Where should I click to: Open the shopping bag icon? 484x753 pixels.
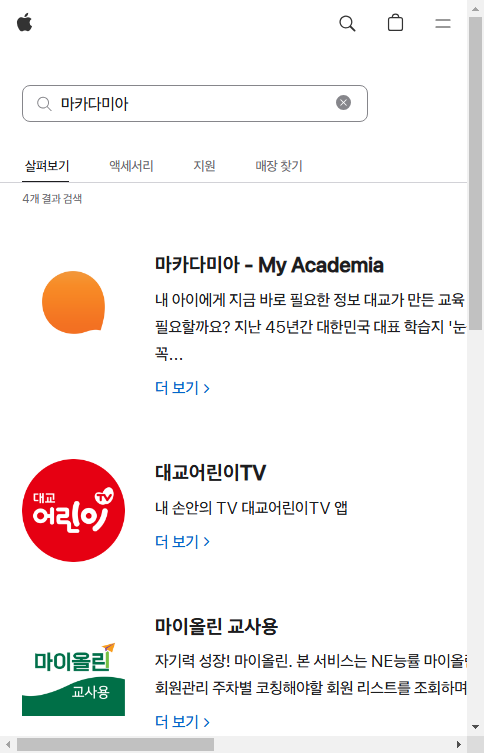pyautogui.click(x=395, y=23)
